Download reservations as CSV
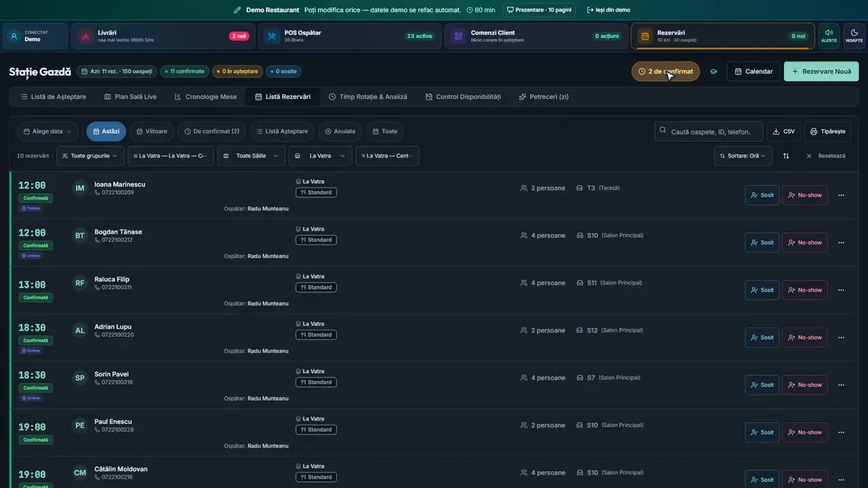The image size is (868, 488). (784, 131)
